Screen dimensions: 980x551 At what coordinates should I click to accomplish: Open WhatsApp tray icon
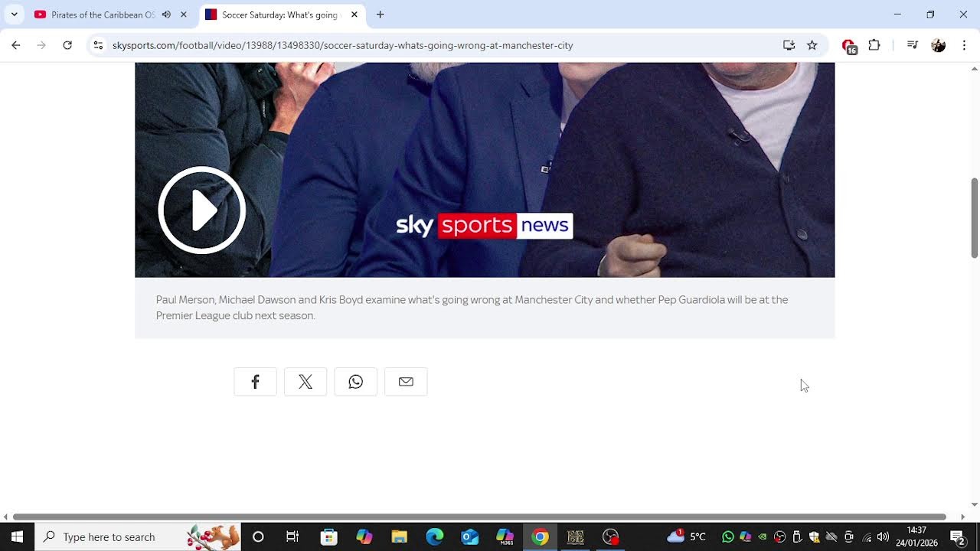(727, 536)
